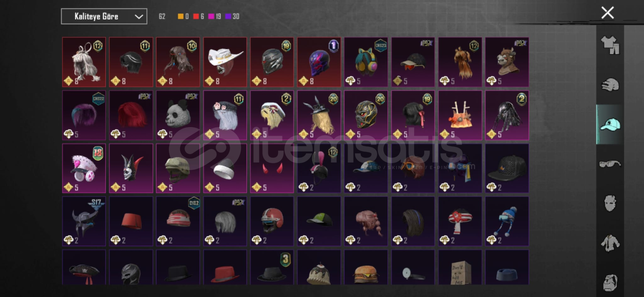This screenshot has width=644, height=297.
Task: Select the white cowboy hat item
Action: (225, 62)
